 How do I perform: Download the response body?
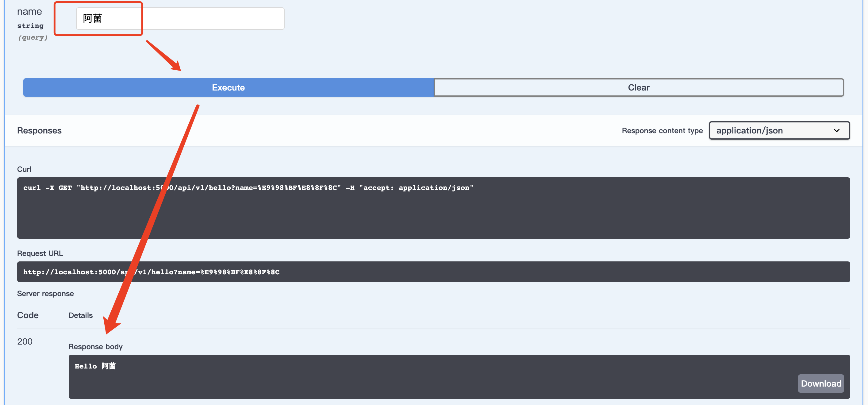click(x=820, y=384)
